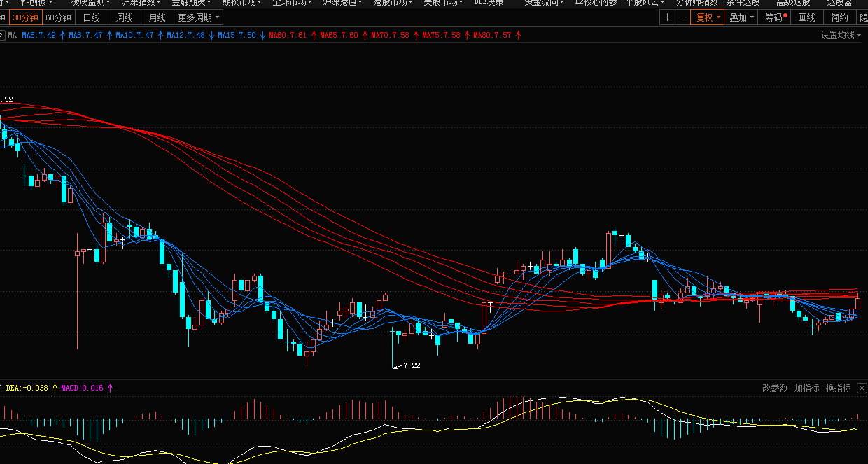Click the MA80:7.57 moving average label

[x=493, y=35]
